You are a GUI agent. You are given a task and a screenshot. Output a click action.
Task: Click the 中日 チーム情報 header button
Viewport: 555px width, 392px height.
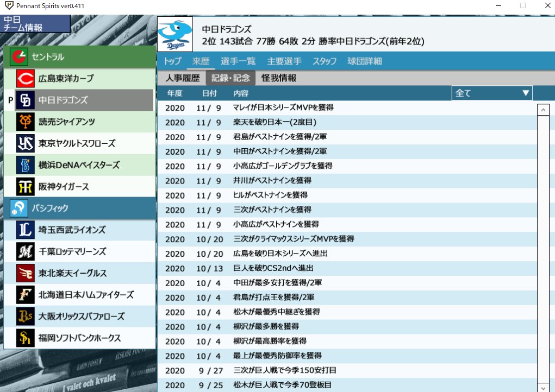pyautogui.click(x=35, y=24)
